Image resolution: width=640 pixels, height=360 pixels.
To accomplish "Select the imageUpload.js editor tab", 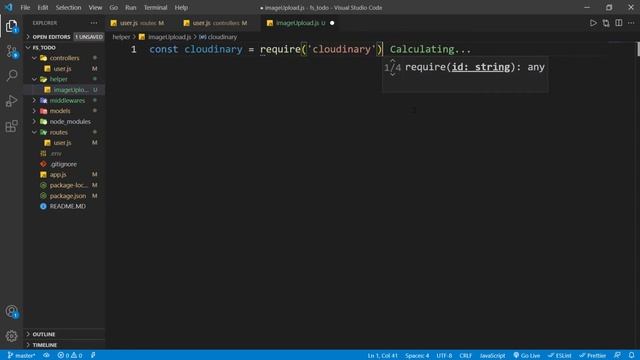I will pos(299,23).
